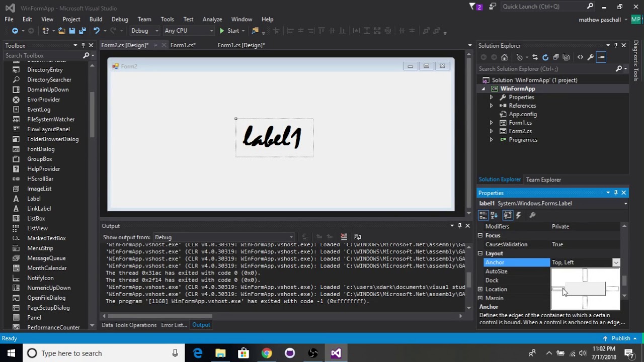Expand the Form2.cs node in Solution Explorer

click(x=491, y=131)
